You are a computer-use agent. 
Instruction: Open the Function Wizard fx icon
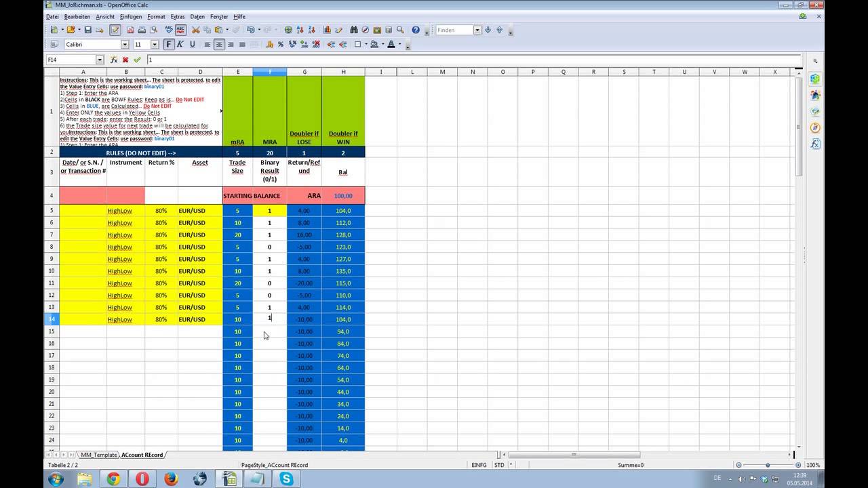[x=114, y=60]
